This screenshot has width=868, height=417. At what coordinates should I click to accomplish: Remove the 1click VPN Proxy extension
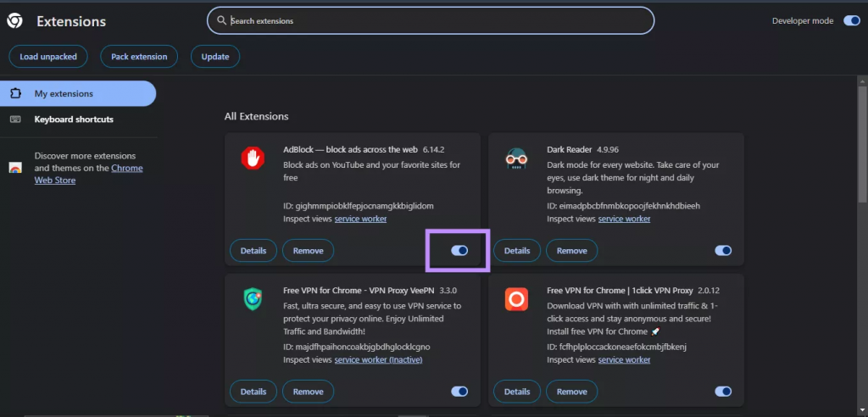pyautogui.click(x=572, y=392)
